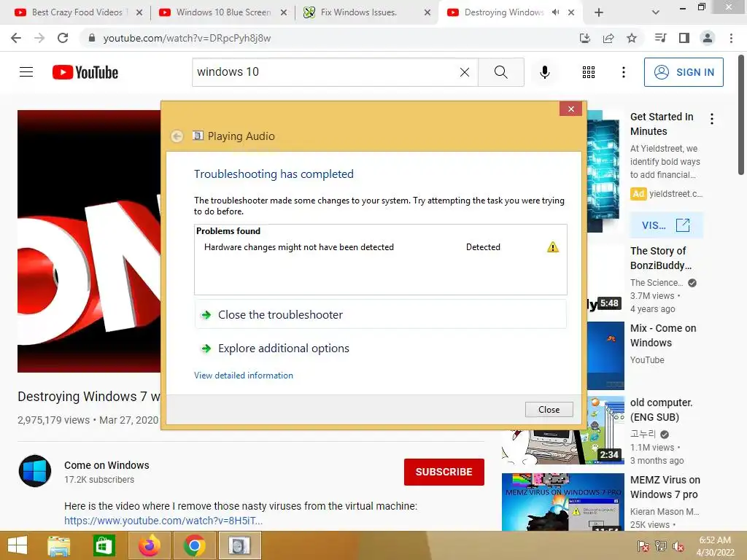This screenshot has width=747, height=560.
Task: Open File Explorer from taskbar
Action: pos(59,545)
